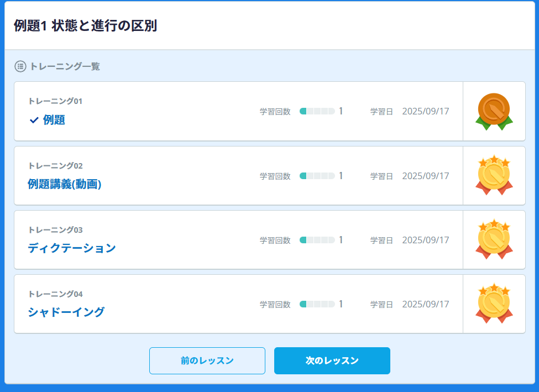This screenshot has height=392, width=539.
Task: Click the トレーニング一覧 section label
Action: [x=65, y=66]
